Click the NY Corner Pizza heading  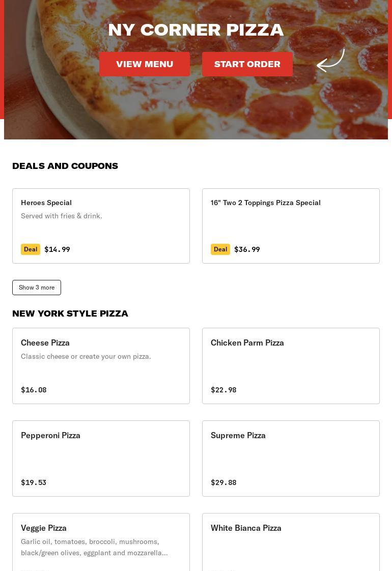pos(196,30)
